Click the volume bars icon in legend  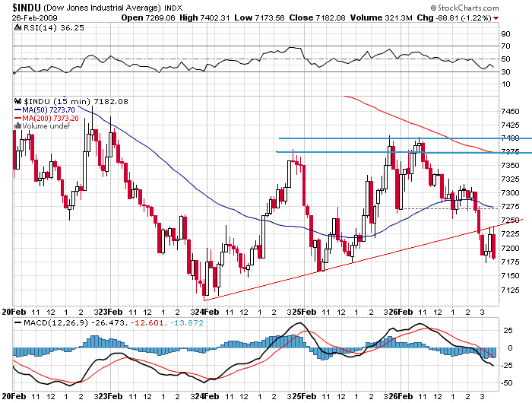coord(17,126)
